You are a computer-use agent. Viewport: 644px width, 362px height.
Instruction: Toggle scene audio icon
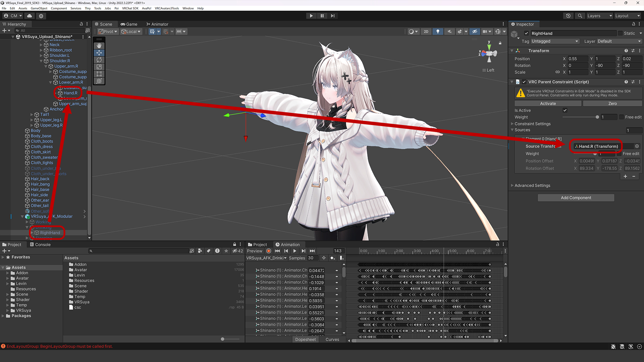click(449, 32)
